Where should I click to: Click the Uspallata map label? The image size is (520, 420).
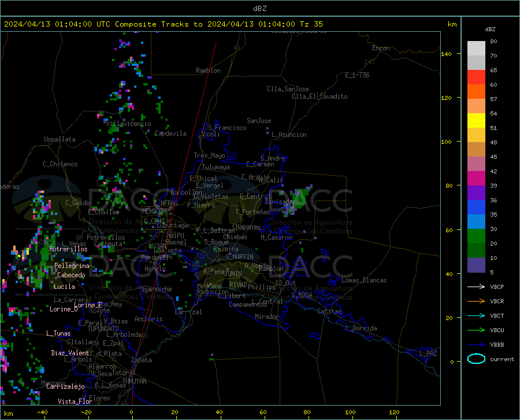coord(60,139)
